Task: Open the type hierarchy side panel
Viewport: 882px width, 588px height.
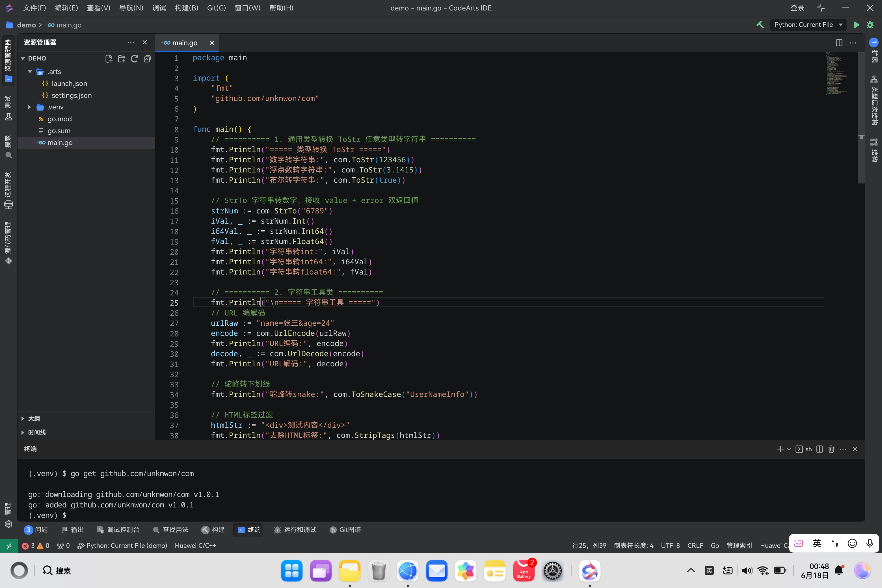Action: click(874, 100)
